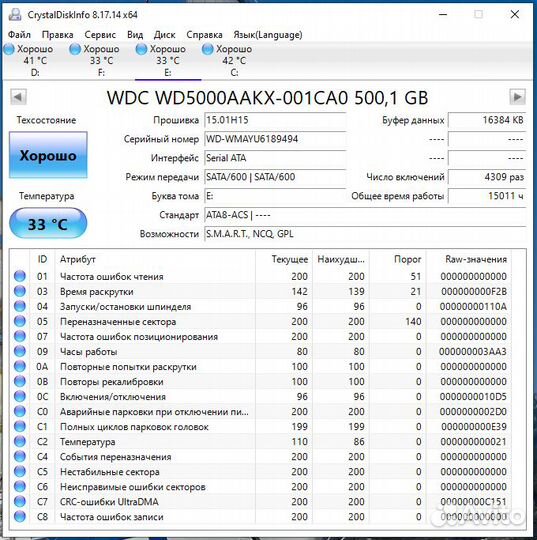This screenshot has width=537, height=540.
Task: Click status orb for C2 Температура row
Action: pos(20,442)
